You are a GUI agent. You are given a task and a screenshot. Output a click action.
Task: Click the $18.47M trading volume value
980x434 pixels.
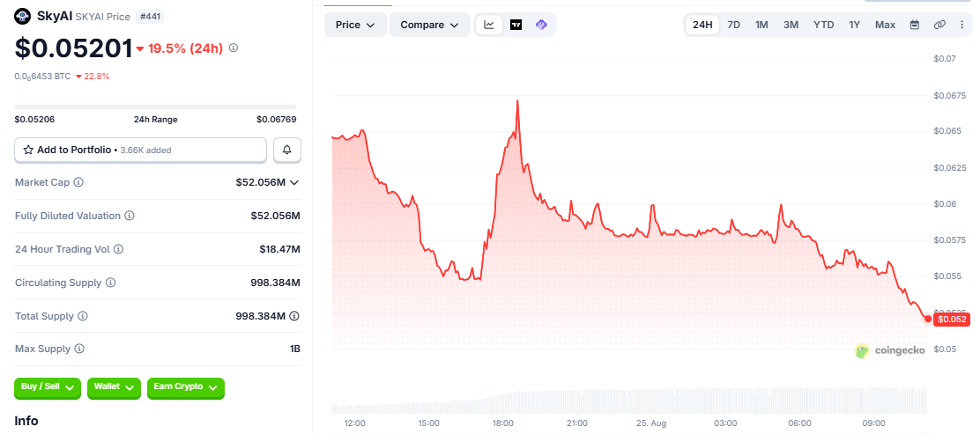click(280, 249)
